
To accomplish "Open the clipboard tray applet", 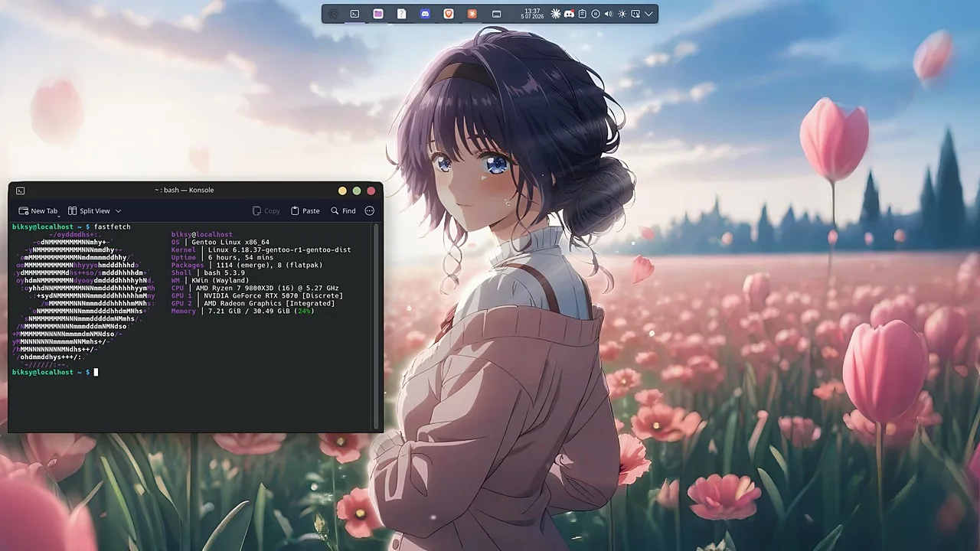I will click(x=582, y=14).
